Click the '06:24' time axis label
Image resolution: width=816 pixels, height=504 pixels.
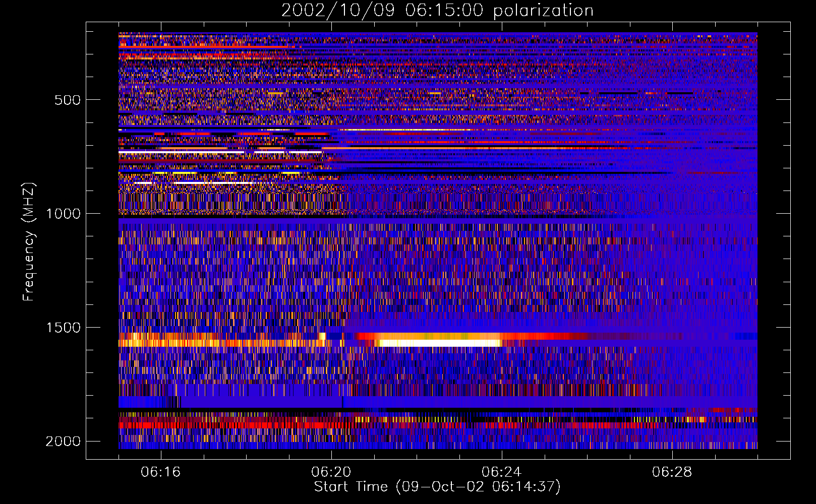click(x=502, y=472)
